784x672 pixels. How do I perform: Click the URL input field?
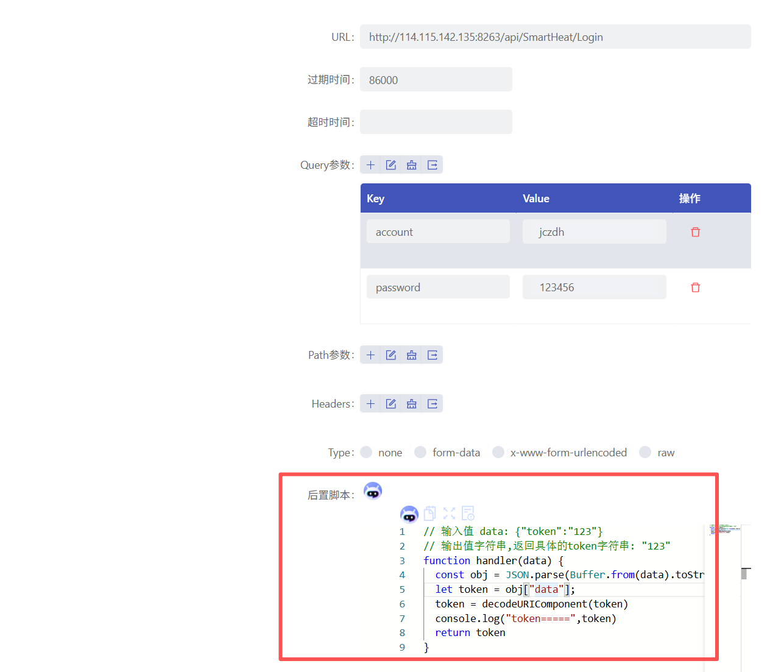pos(555,37)
